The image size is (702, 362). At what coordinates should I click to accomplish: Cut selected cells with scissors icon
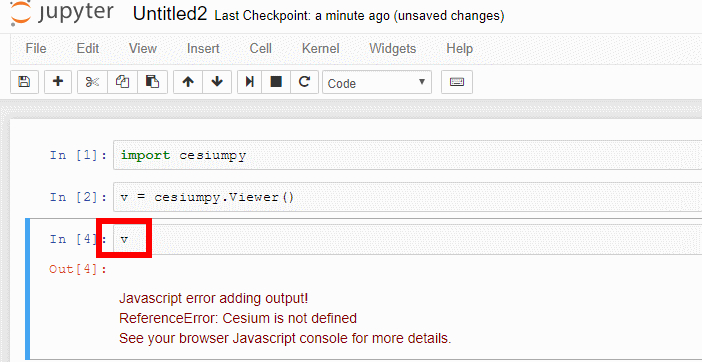click(92, 82)
